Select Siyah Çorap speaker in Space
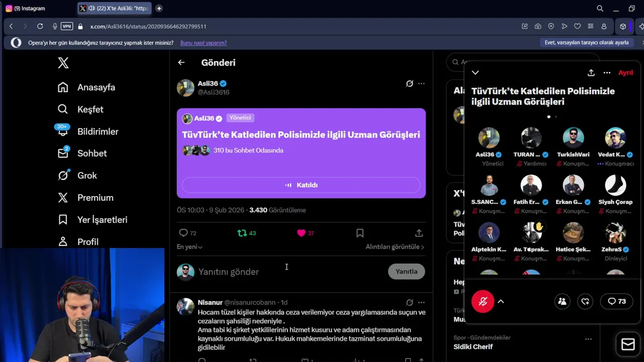644x362 pixels. [x=615, y=185]
